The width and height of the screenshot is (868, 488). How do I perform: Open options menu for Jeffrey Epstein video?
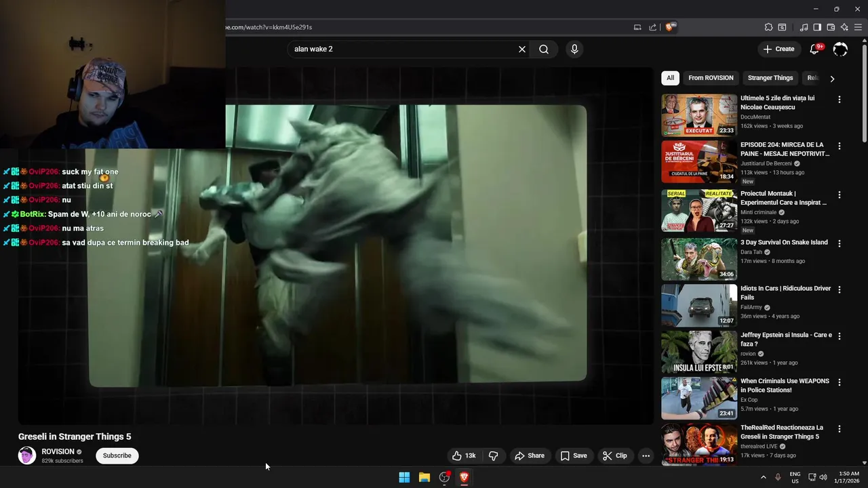(x=840, y=335)
